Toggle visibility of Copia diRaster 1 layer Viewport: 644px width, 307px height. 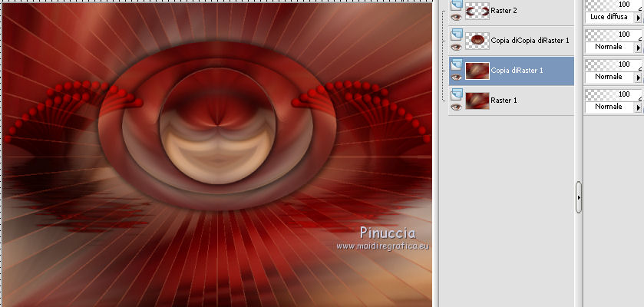[456, 78]
